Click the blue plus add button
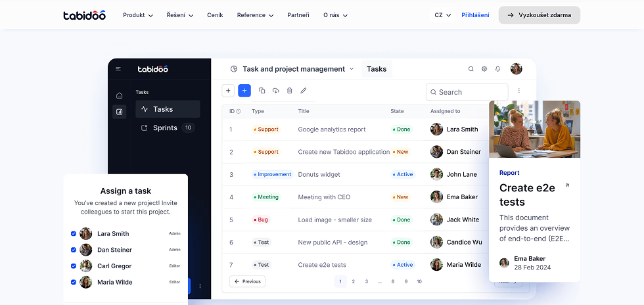Screen dimensions: 644x305 (244, 91)
